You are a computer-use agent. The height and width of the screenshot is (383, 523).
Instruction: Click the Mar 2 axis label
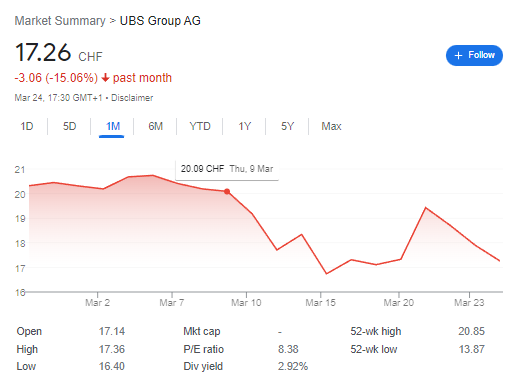click(97, 303)
